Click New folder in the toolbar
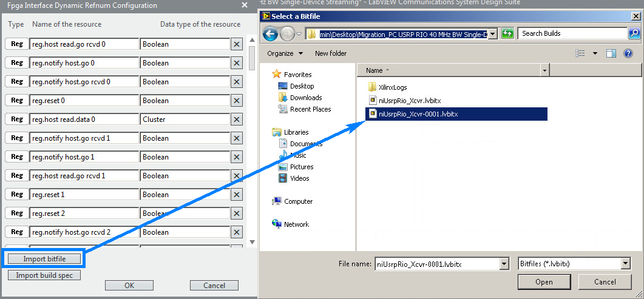644x299 pixels. pos(331,53)
